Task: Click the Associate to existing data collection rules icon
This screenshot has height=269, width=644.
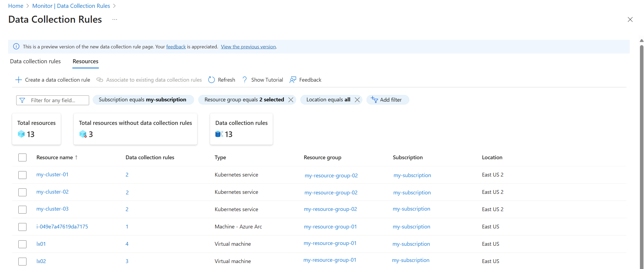Action: (x=100, y=80)
